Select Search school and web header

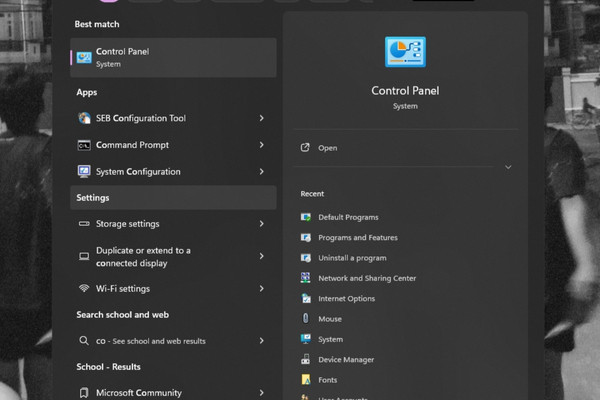tap(122, 315)
